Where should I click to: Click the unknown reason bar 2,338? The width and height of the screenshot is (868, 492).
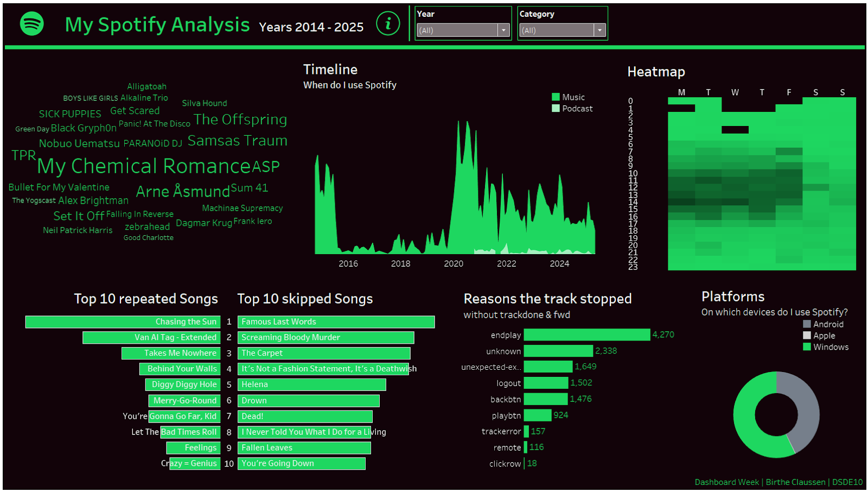pos(558,351)
